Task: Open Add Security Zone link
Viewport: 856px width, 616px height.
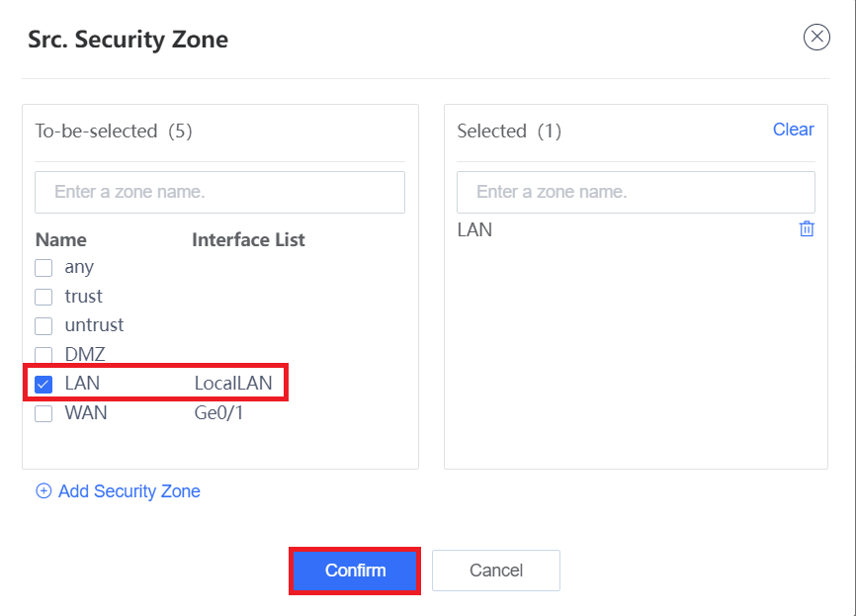Action: [128, 491]
